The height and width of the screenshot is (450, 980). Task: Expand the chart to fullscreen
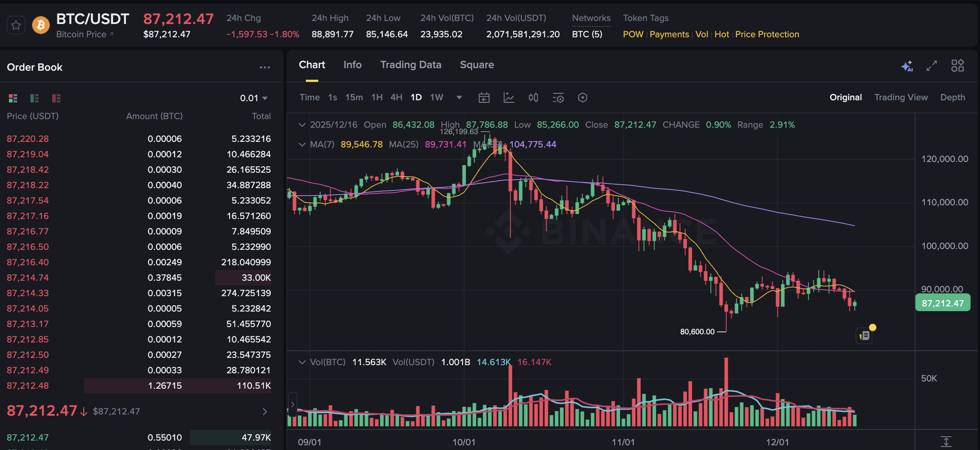(932, 66)
